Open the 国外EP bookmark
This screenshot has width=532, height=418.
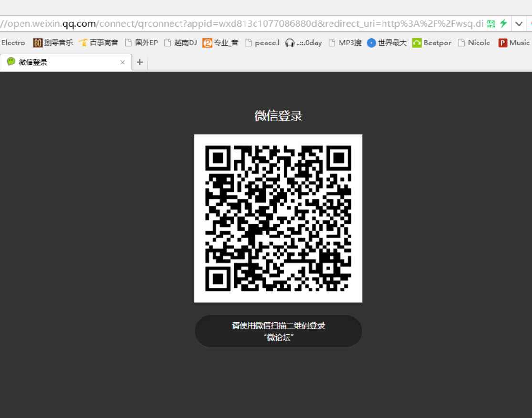click(x=141, y=43)
